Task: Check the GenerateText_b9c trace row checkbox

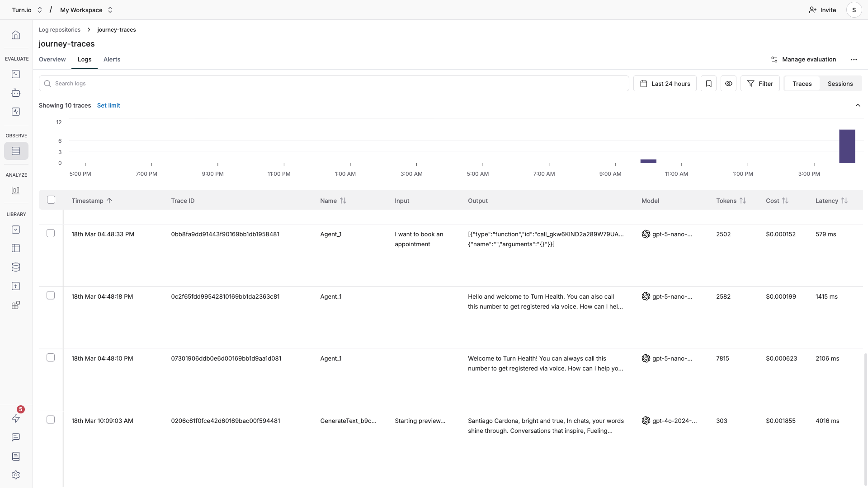Action: 51,420
